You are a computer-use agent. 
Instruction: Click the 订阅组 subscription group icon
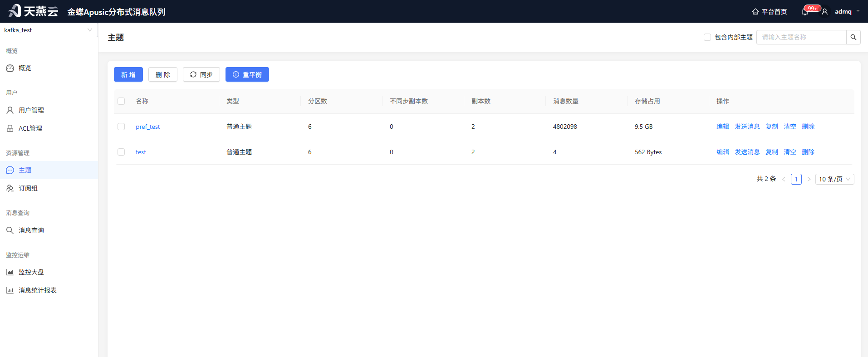[10, 188]
